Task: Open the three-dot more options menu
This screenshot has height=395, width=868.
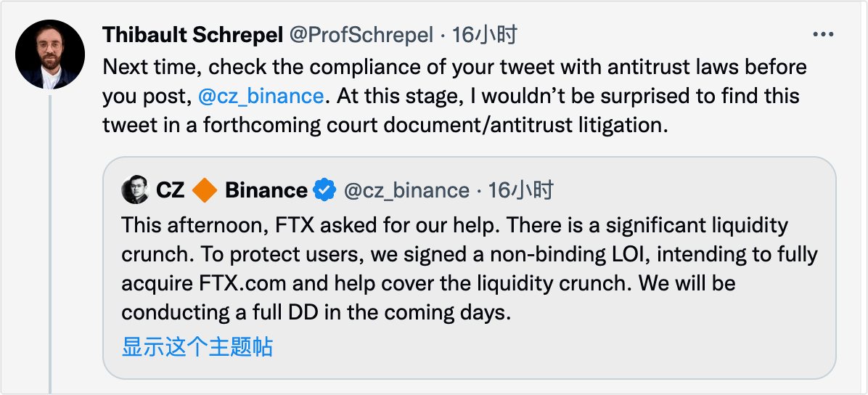Action: tap(823, 35)
